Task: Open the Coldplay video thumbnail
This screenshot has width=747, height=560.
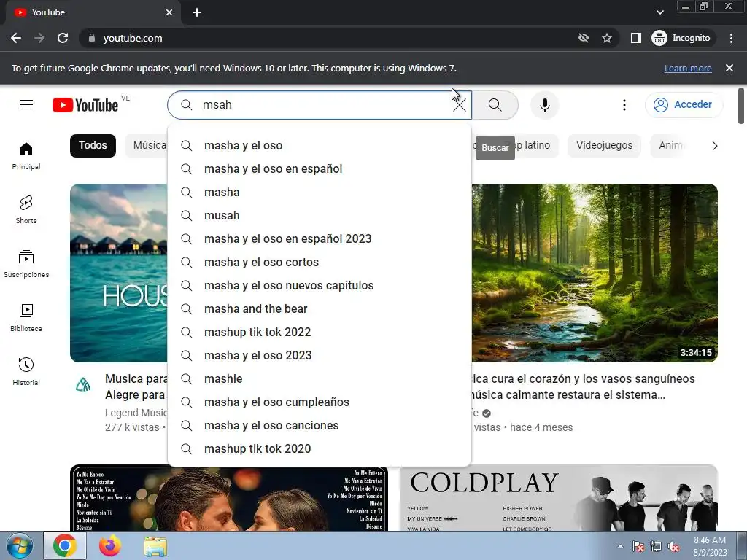Action: click(x=559, y=498)
